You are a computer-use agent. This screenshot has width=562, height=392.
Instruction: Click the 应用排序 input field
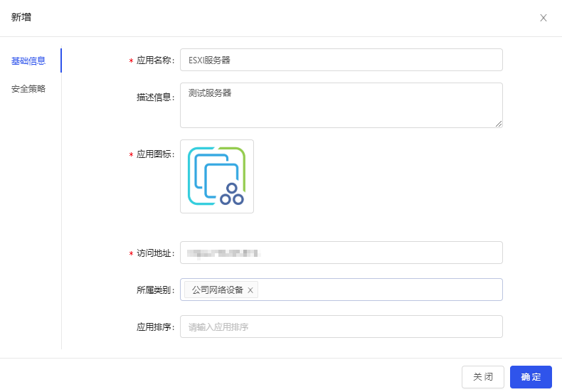[x=341, y=327]
